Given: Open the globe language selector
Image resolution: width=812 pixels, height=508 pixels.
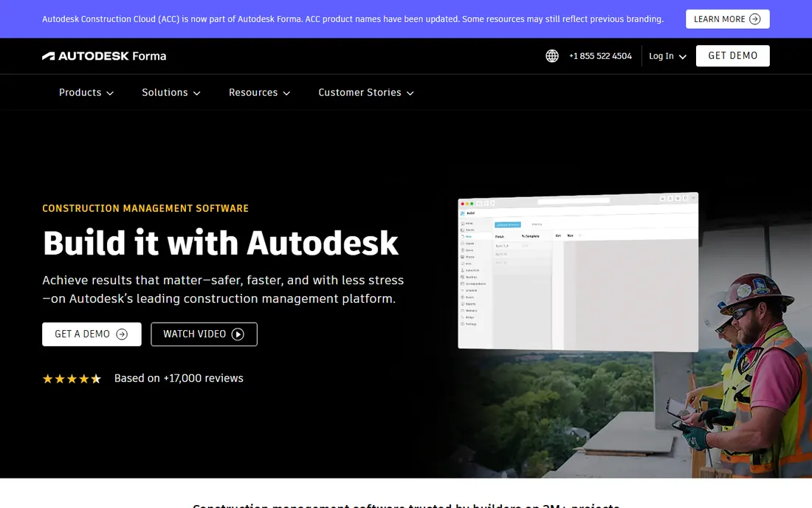Looking at the screenshot, I should (552, 56).
